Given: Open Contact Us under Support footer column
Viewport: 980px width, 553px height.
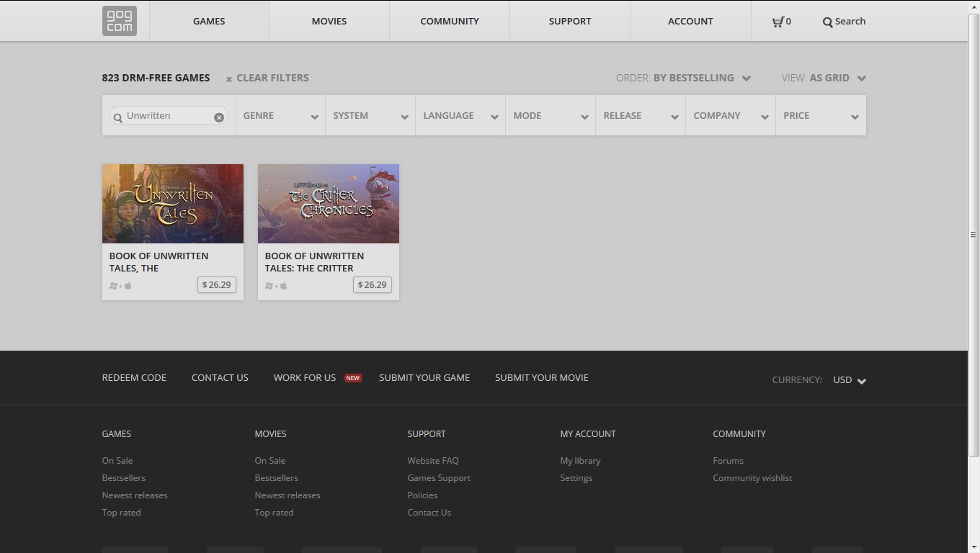Looking at the screenshot, I should tap(429, 513).
